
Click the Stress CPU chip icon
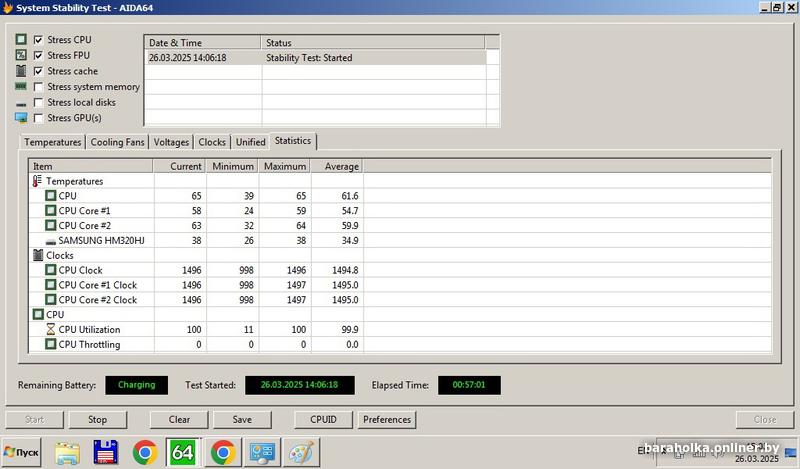coord(21,39)
